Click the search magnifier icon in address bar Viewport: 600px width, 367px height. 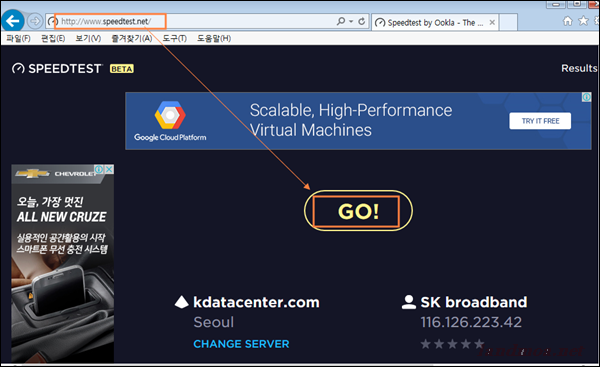tap(341, 21)
